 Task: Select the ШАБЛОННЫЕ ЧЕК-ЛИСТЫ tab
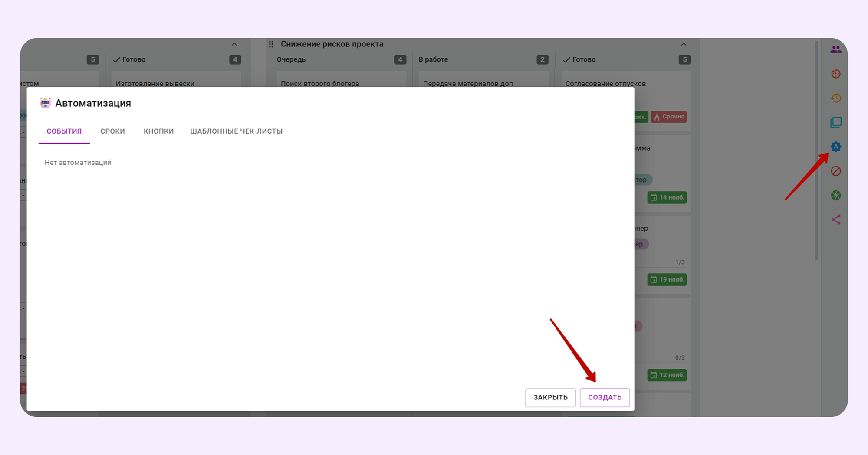click(x=236, y=131)
